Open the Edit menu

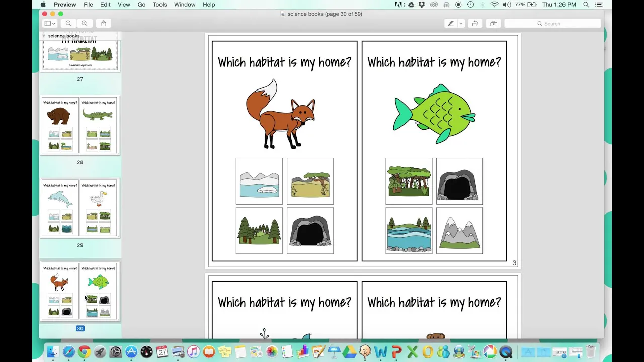[105, 4]
